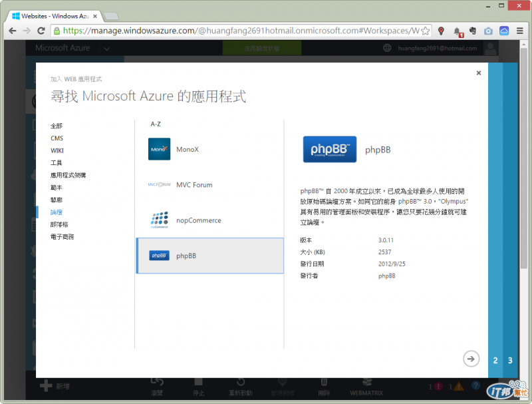Select the 電子商務 category
The image size is (532, 404).
pos(62,237)
